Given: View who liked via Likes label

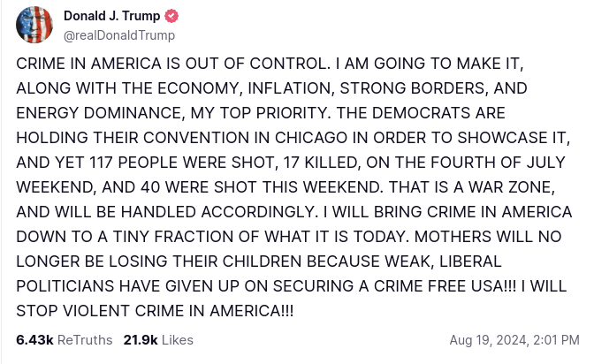Looking at the screenshot, I should [x=178, y=340].
